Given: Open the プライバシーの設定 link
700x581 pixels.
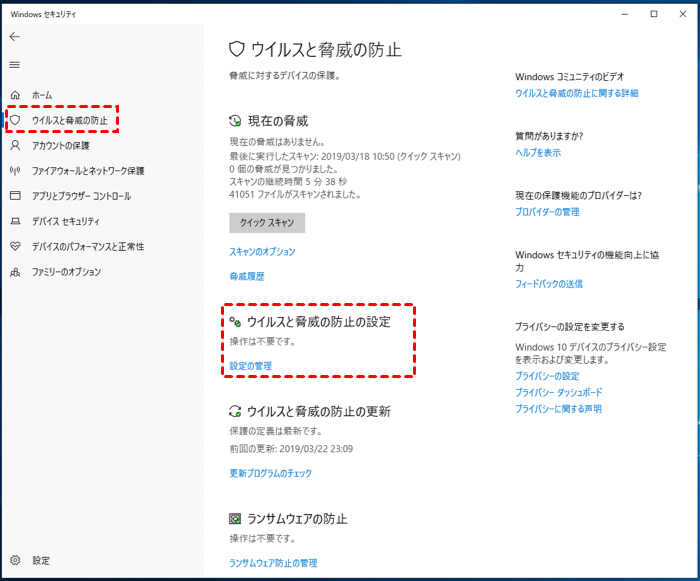Looking at the screenshot, I should pos(547,376).
